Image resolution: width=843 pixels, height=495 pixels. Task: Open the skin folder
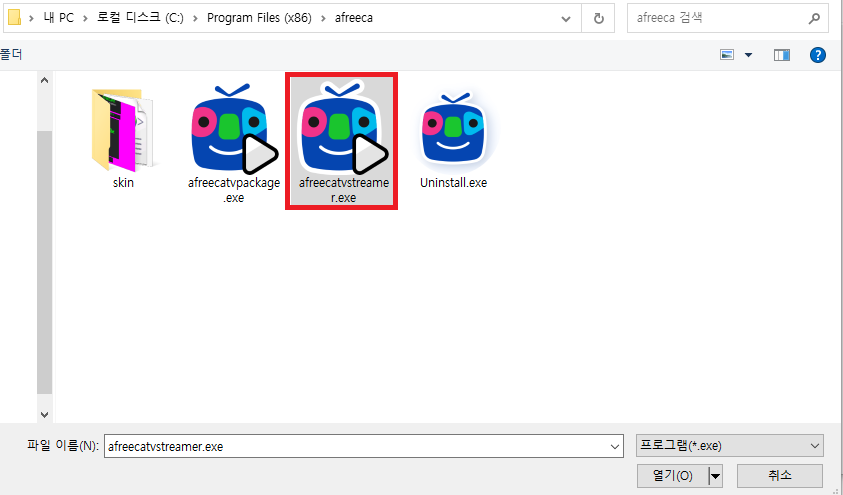click(x=123, y=130)
